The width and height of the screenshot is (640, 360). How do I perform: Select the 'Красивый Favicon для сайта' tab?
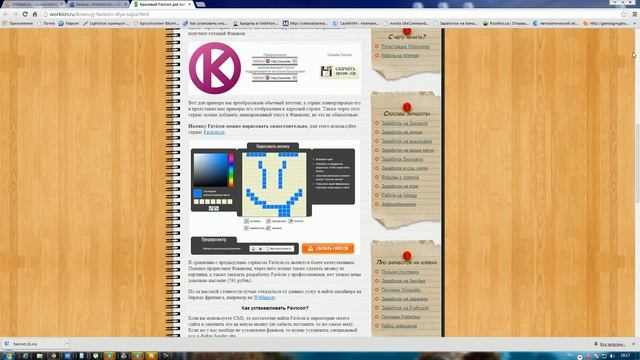click(x=162, y=4)
